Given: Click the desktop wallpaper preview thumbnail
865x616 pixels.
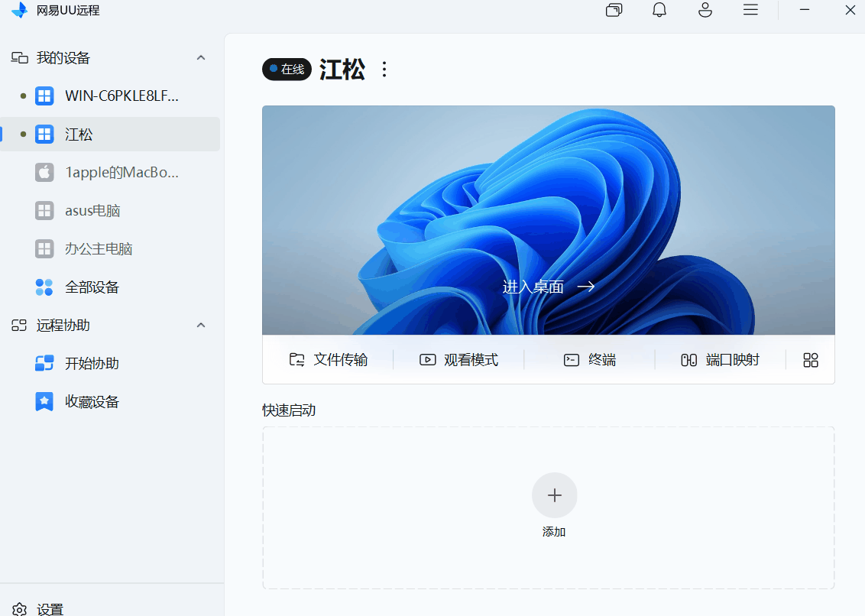Looking at the screenshot, I should [549, 219].
